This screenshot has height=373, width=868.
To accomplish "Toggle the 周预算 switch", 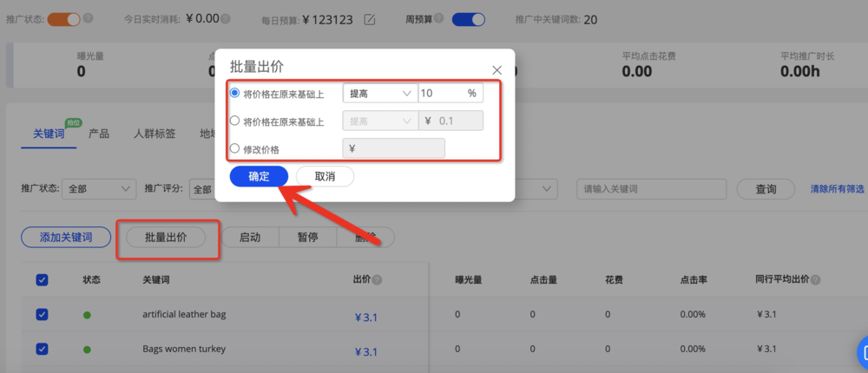I will 469,19.
